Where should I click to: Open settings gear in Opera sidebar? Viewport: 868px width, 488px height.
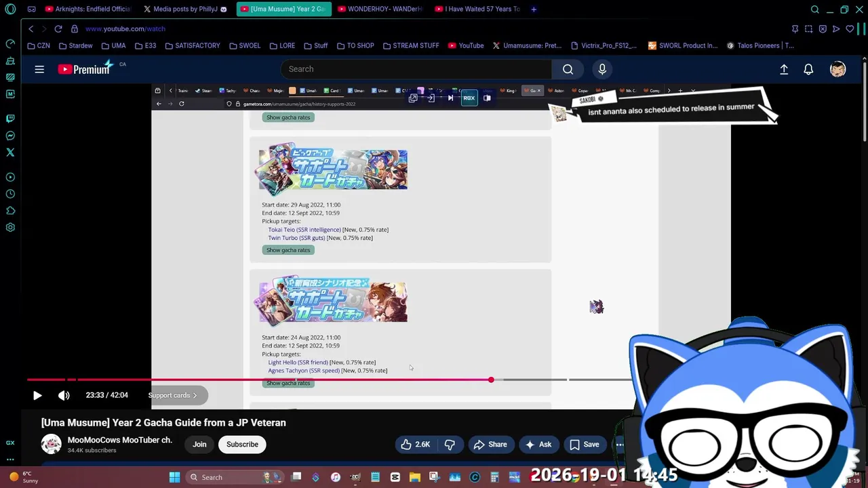coord(10,227)
